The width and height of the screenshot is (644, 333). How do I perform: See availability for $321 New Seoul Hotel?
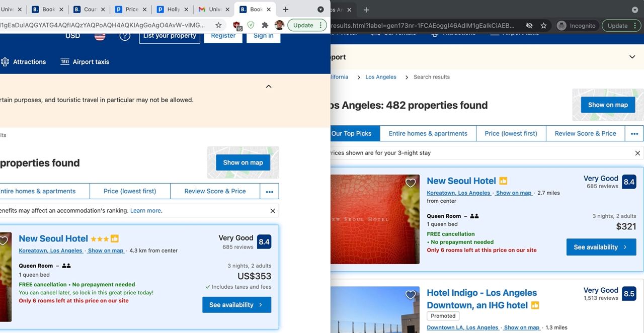point(601,247)
